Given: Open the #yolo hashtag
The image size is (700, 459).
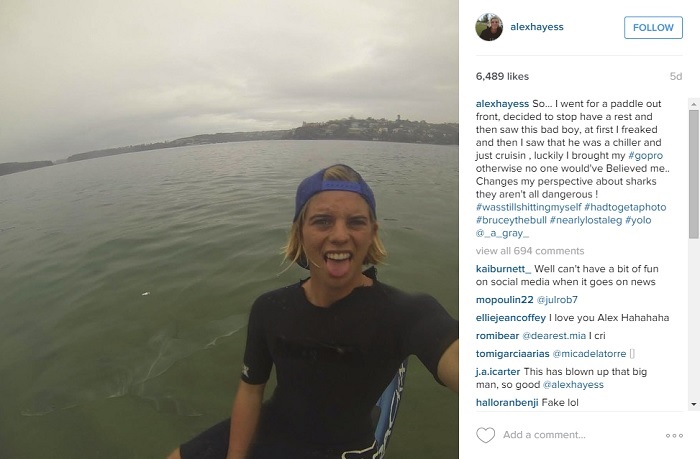Looking at the screenshot, I should pos(638,220).
